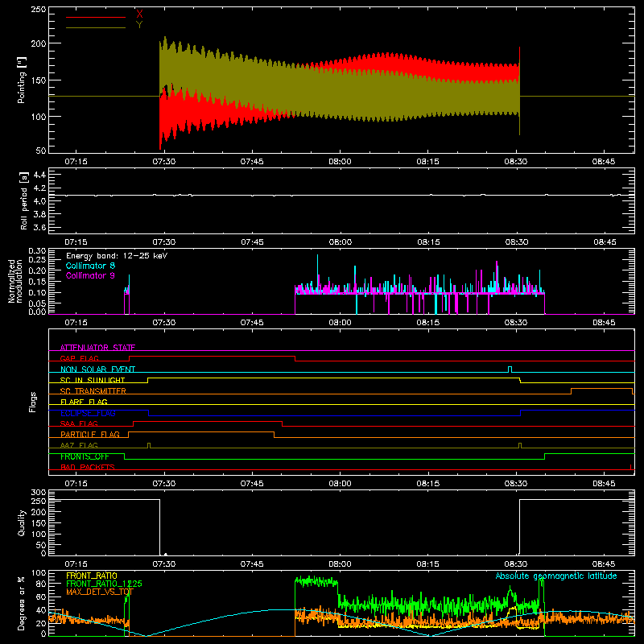This screenshot has width=644, height=644.
Task: Click the 'Degrees or %' axis title
Action: tap(22, 603)
